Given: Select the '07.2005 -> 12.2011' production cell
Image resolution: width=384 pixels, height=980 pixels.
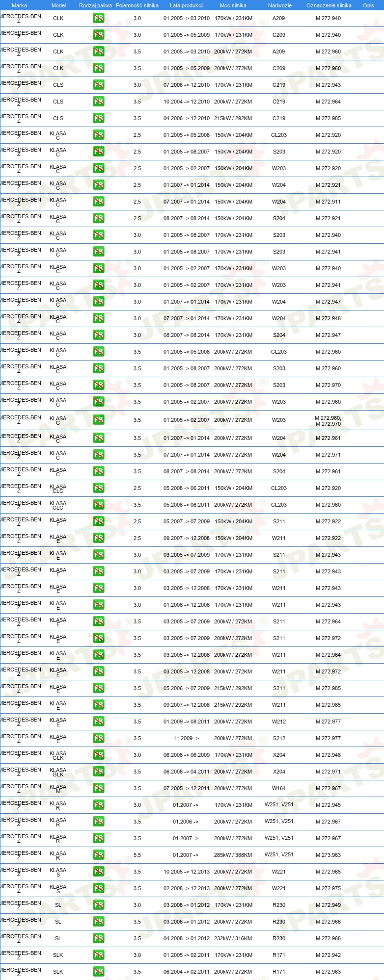Looking at the screenshot, I should click(x=187, y=788).
